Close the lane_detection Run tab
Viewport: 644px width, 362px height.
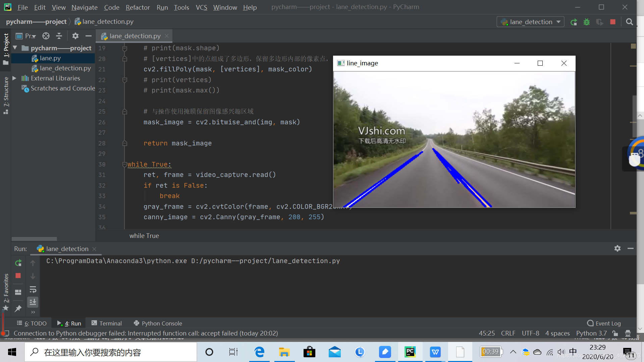94,249
